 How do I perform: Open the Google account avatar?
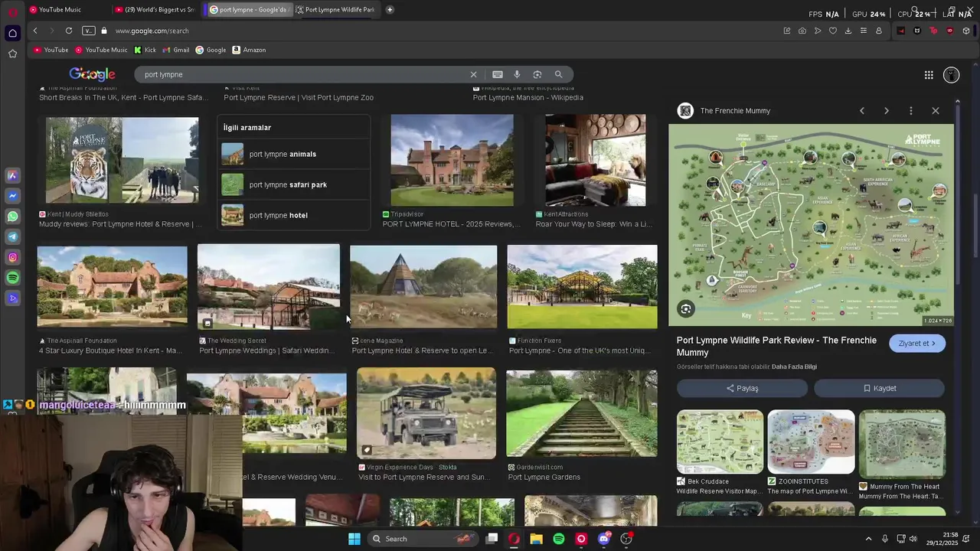coord(951,75)
